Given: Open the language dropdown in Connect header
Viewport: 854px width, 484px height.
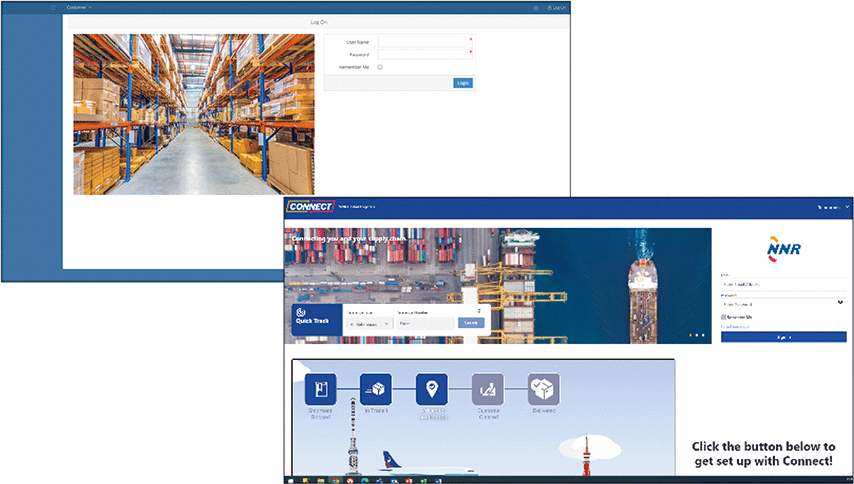Looking at the screenshot, I should [833, 207].
